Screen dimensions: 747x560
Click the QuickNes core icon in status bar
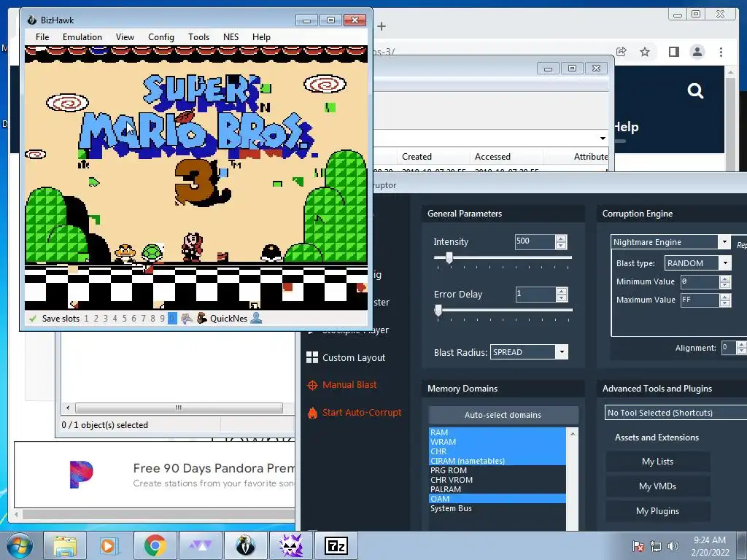click(202, 318)
